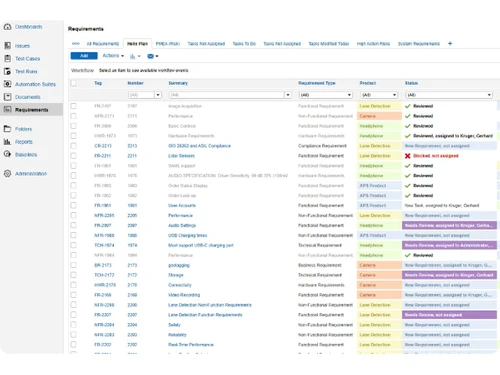The image size is (500, 375).
Task: Click the email envelope toolbar icon
Action: (150, 56)
